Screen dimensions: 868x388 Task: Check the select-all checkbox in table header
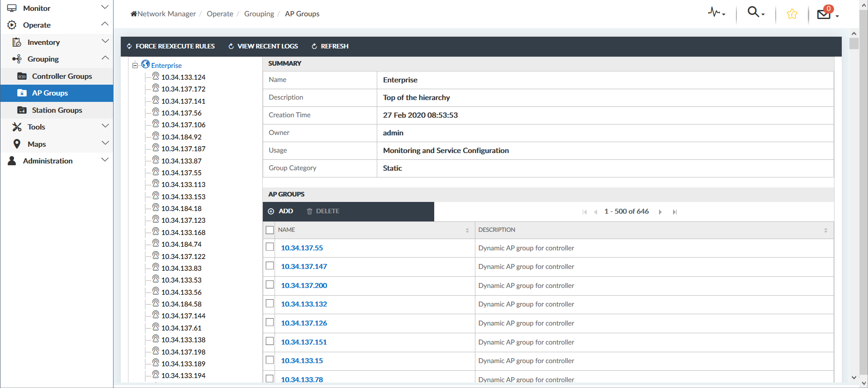click(x=270, y=230)
